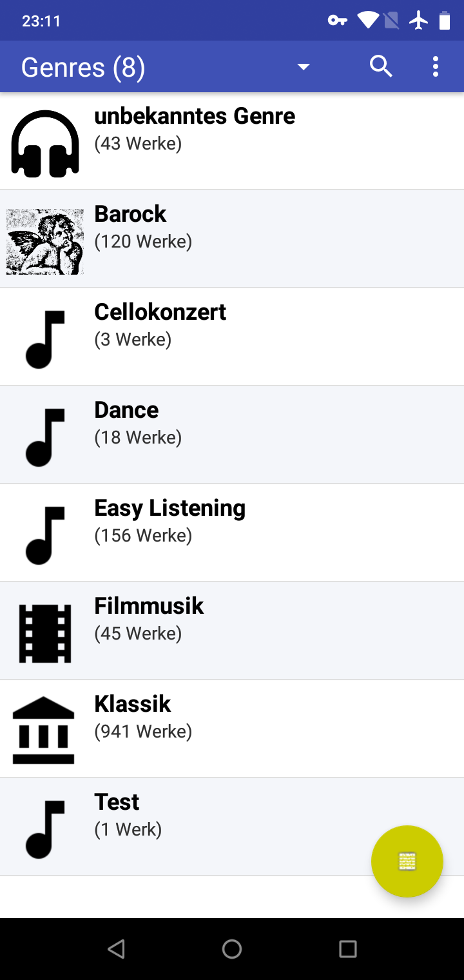Tap the music note icon beside Cellokonzert
464x980 pixels.
[45, 339]
